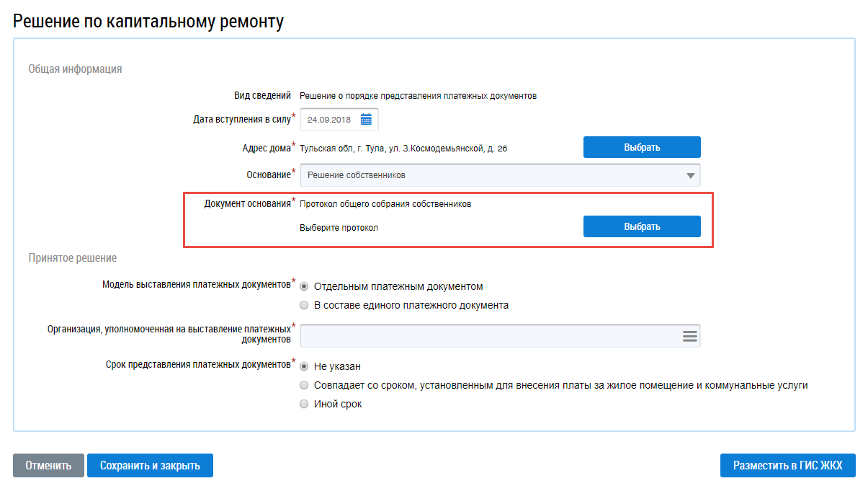
Task: Click the 'Решение по капитальному ремонту' heading
Action: tap(148, 22)
